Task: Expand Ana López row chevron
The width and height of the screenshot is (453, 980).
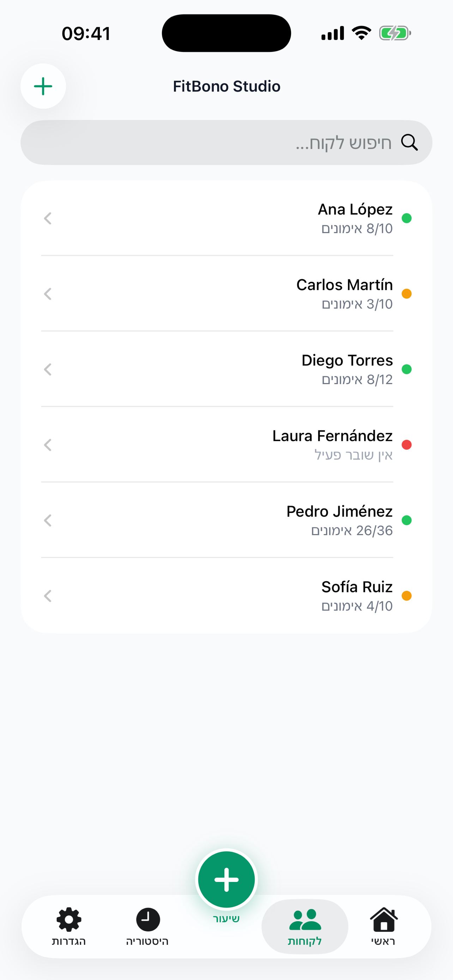Action: pos(48,218)
